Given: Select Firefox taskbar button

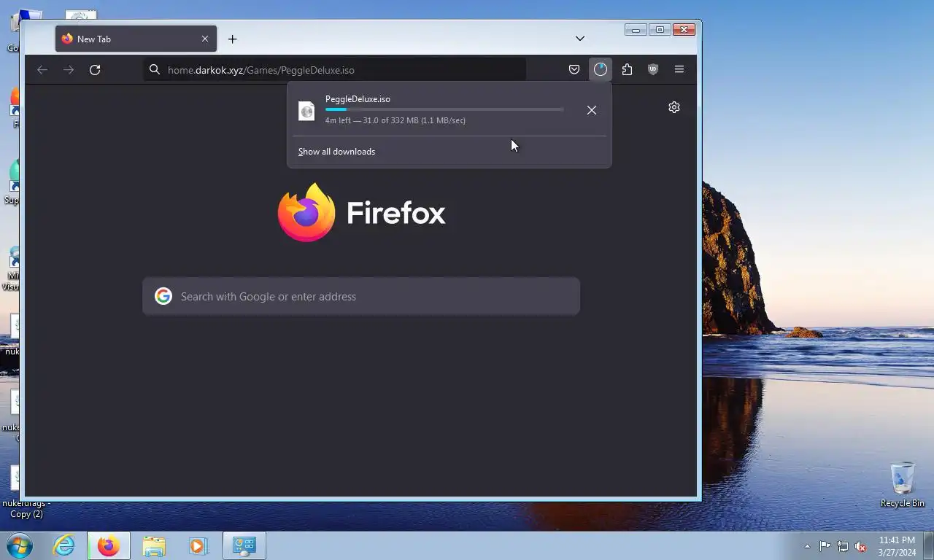Looking at the screenshot, I should [109, 545].
